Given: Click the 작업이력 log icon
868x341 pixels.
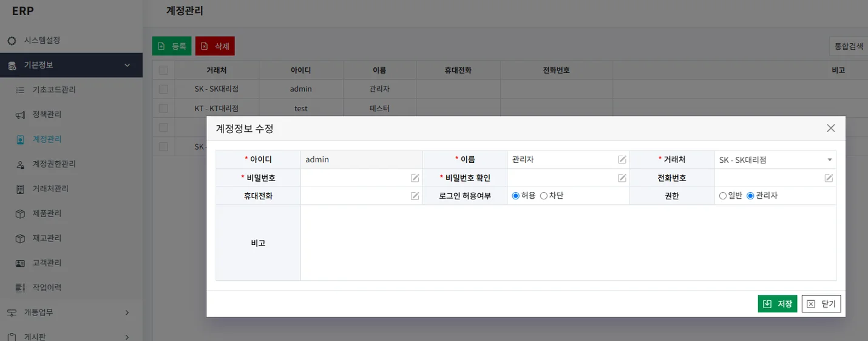Looking at the screenshot, I should pos(20,288).
